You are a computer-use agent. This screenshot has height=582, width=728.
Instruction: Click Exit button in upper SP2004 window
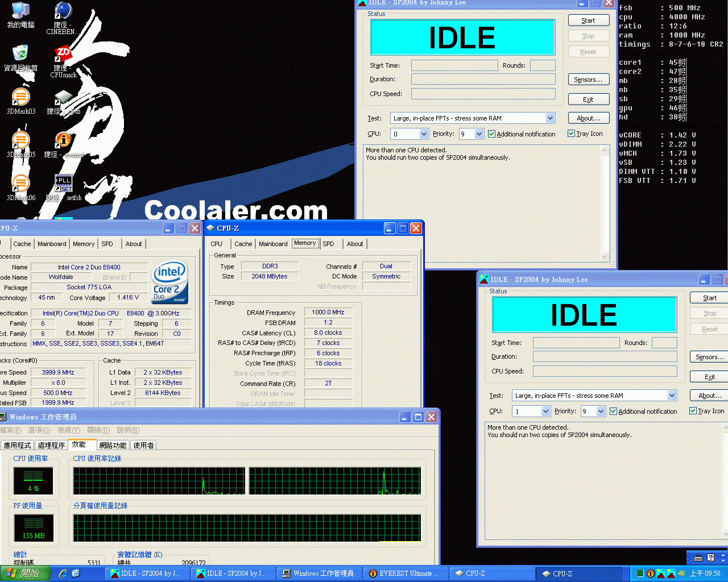(588, 99)
